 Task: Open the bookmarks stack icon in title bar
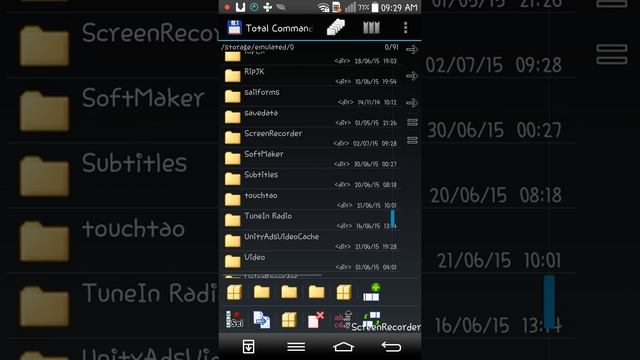[336, 27]
